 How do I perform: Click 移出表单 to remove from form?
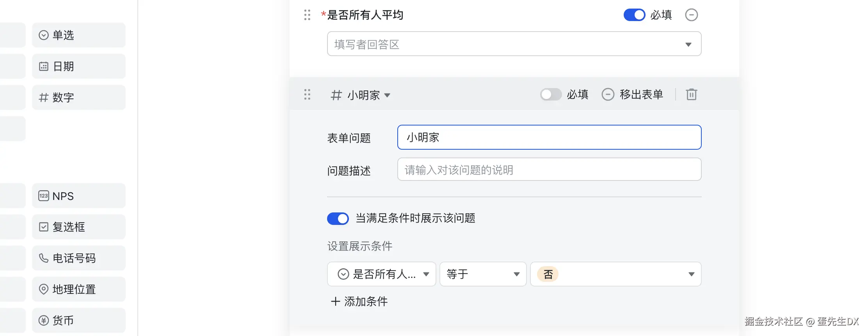pos(633,94)
